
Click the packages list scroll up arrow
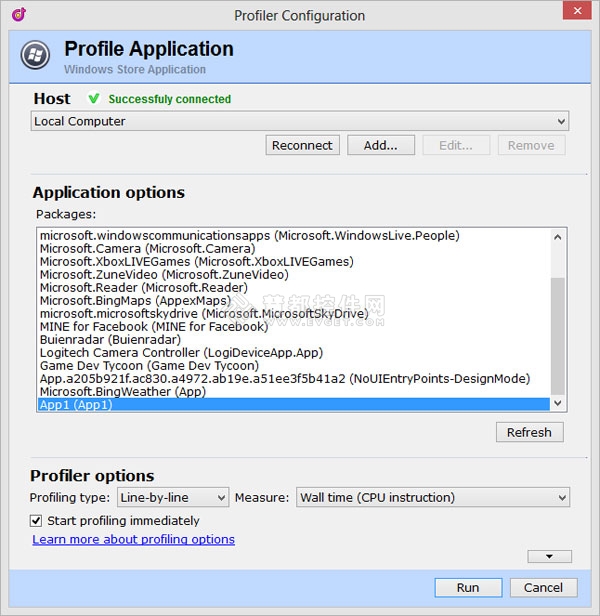(558, 237)
